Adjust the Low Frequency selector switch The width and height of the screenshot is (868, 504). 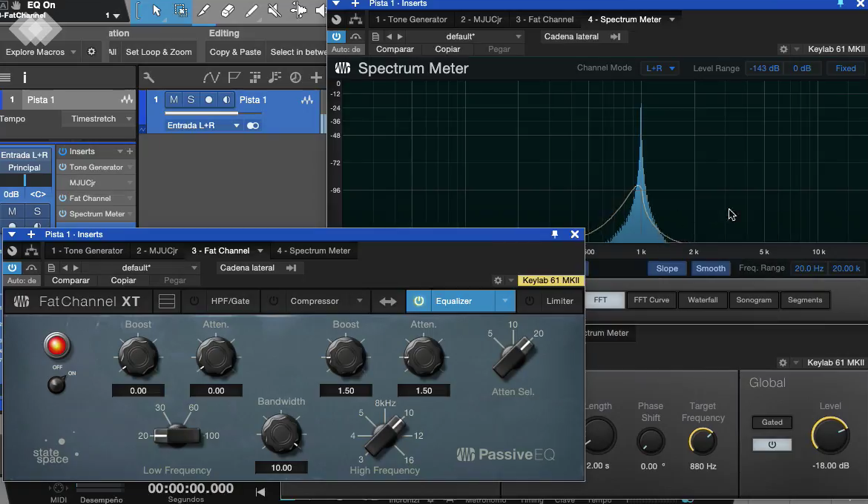tap(177, 435)
